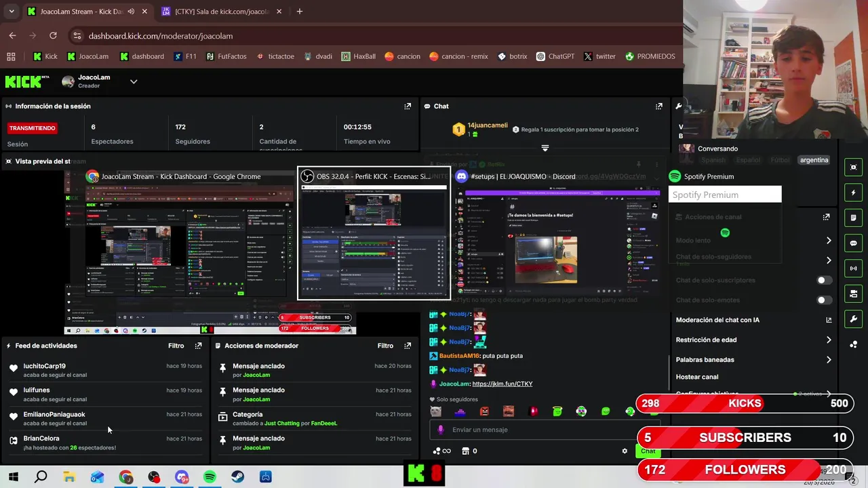Viewport: 868px width, 488px height.
Task: Open the browser tab search dropdown
Action: (11, 12)
